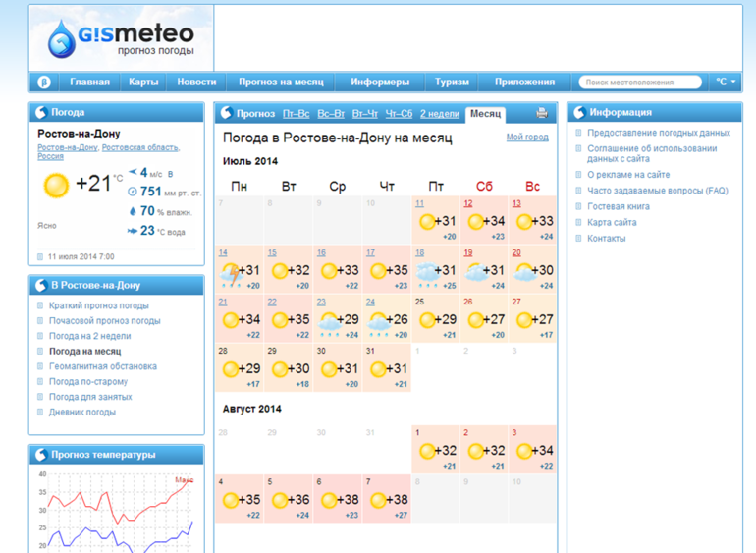756x553 pixels.
Task: Open Часто задаваемые вопросы (FAQ) link
Action: pos(657,191)
